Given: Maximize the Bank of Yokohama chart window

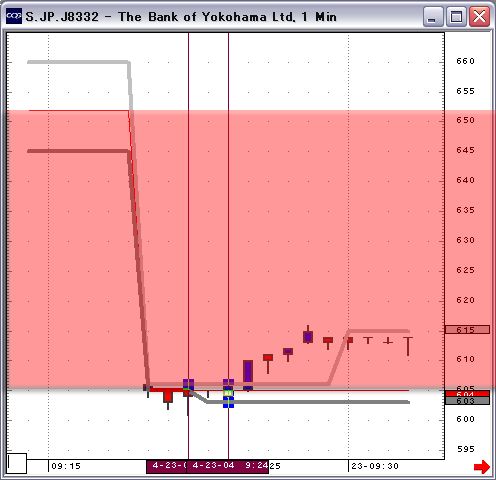Looking at the screenshot, I should click(456, 16).
